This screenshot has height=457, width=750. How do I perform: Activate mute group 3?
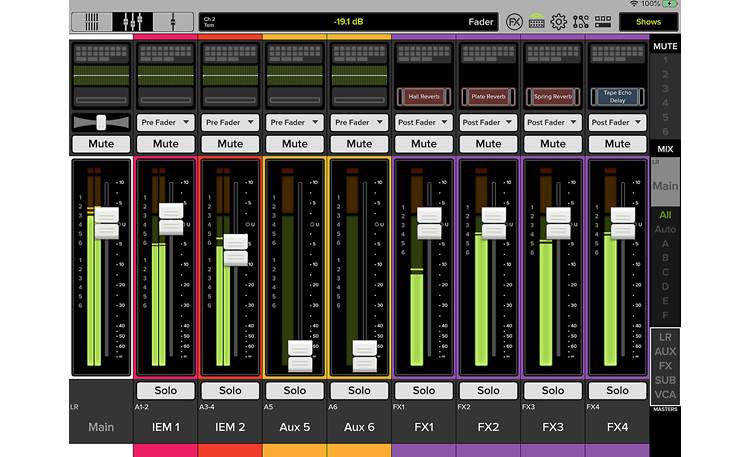pyautogui.click(x=665, y=89)
